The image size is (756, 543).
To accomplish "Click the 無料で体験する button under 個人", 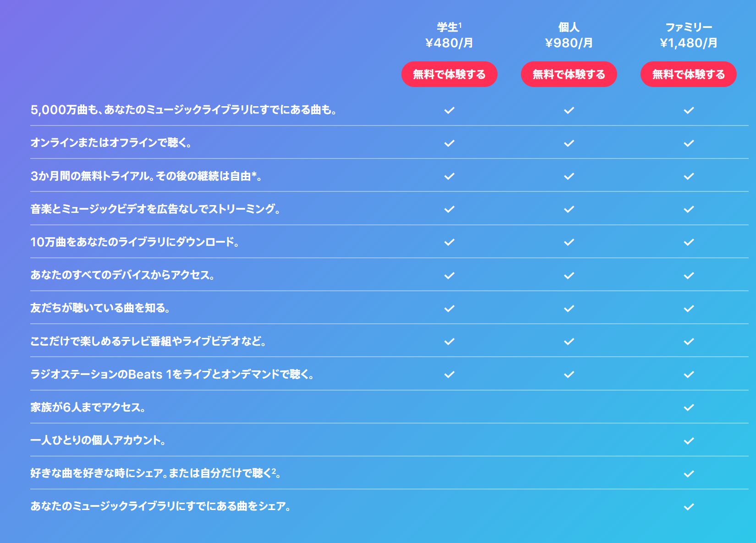I will 569,74.
